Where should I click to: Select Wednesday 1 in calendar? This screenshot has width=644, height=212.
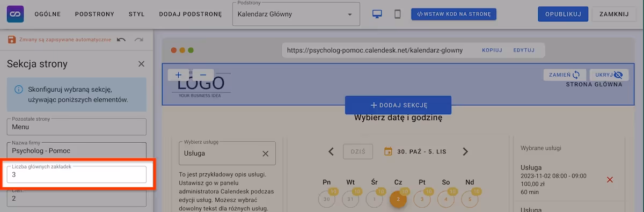[374, 199]
